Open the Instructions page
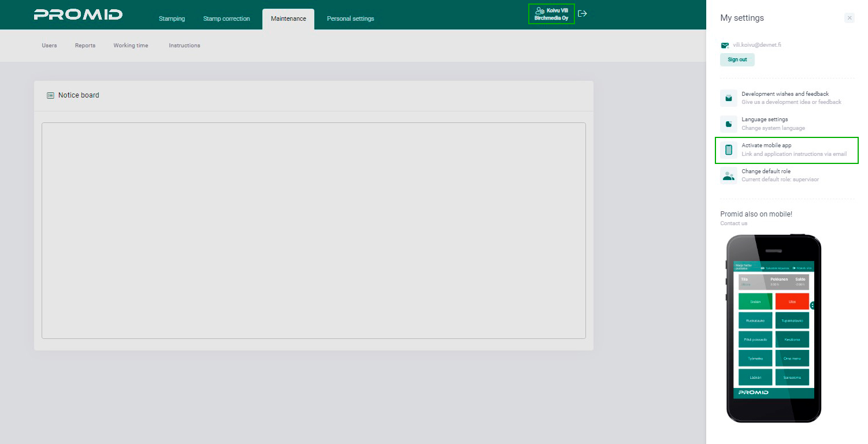 184,45
